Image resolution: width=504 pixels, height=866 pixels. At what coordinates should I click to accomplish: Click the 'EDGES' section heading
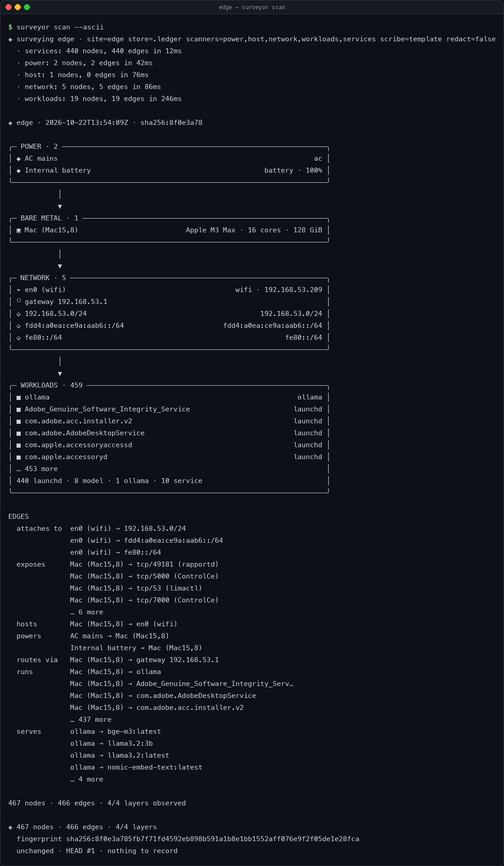coord(18,517)
